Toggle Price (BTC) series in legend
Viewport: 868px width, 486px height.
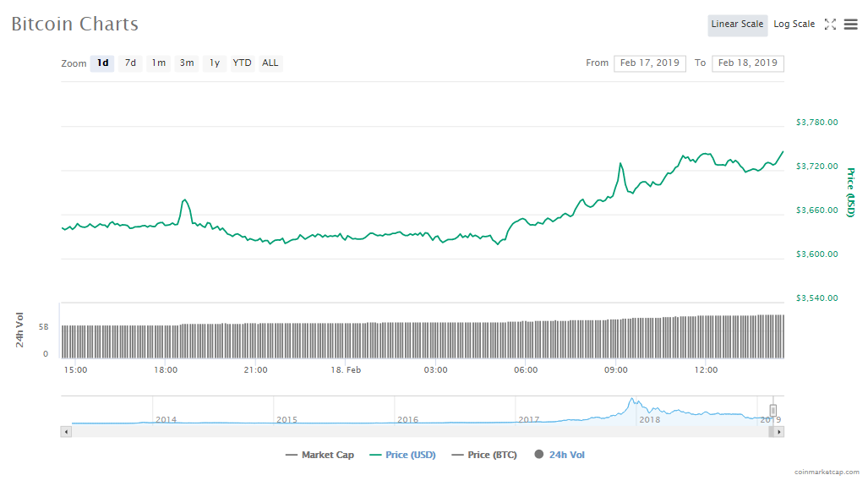pos(486,455)
